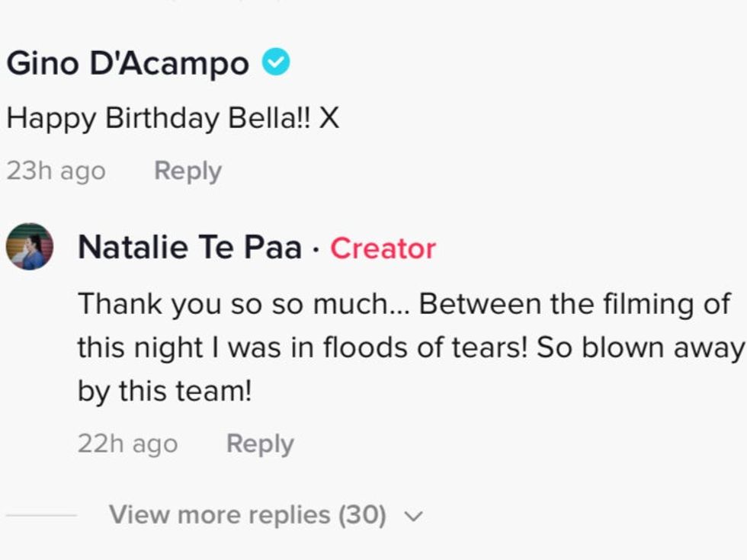
Task: Click the reply line reading by this team!
Action: (164, 392)
